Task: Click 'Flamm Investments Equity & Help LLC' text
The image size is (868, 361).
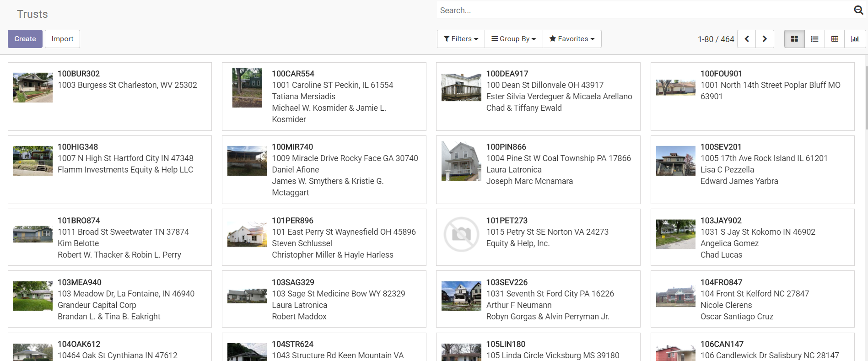Action: point(125,170)
